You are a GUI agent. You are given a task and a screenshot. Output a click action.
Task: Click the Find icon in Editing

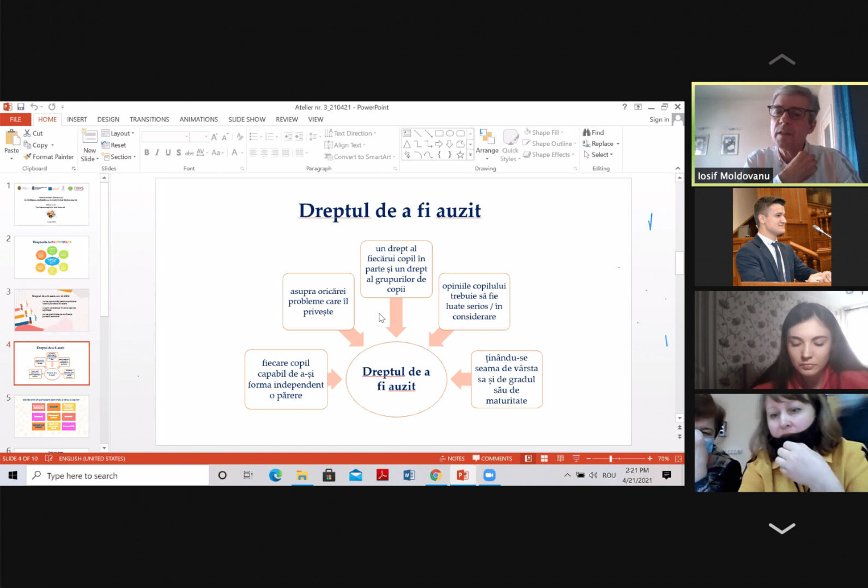coord(593,132)
